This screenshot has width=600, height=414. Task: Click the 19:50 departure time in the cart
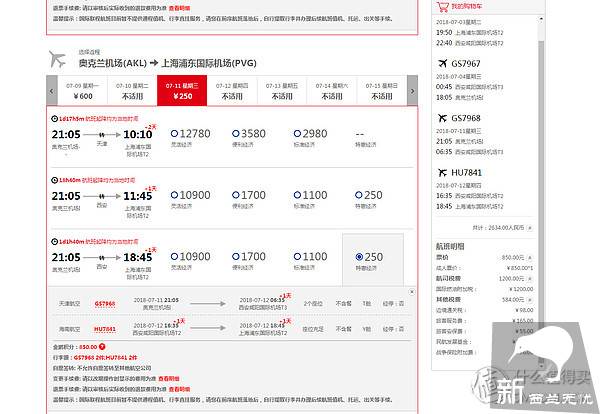click(444, 33)
